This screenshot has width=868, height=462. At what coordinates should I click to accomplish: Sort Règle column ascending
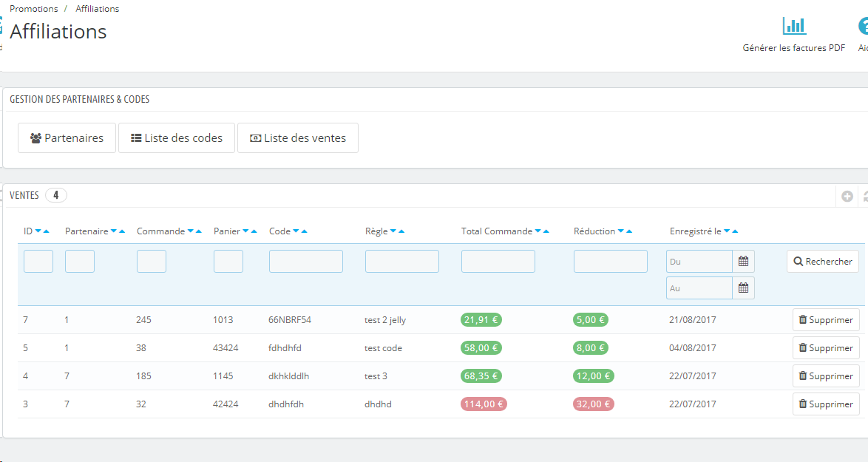point(401,231)
